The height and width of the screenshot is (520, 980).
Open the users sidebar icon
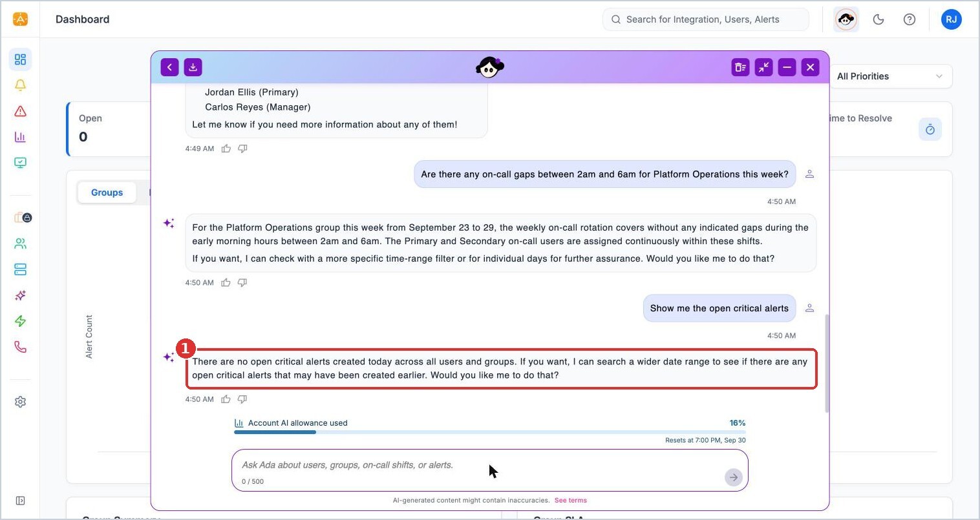coord(20,244)
